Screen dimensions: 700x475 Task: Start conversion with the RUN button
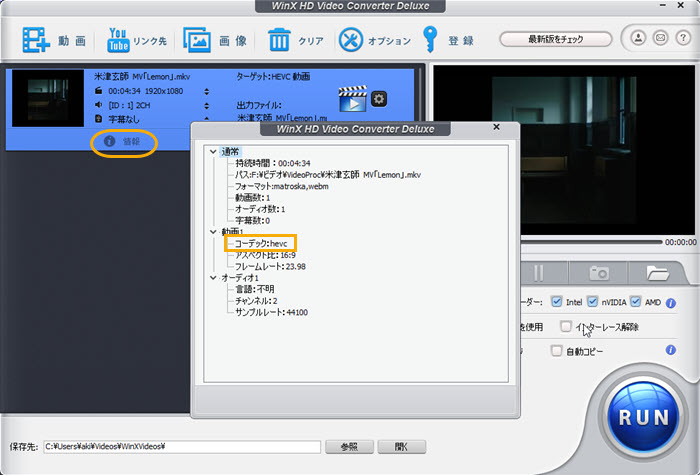(x=643, y=417)
